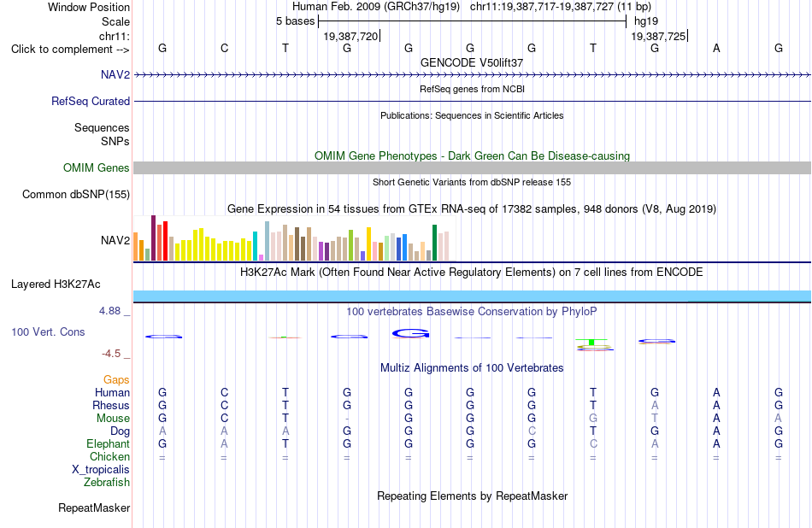Screen dimensions: 812x528
Task: Click the green T logo in PhyloP track
Action: coord(591,342)
